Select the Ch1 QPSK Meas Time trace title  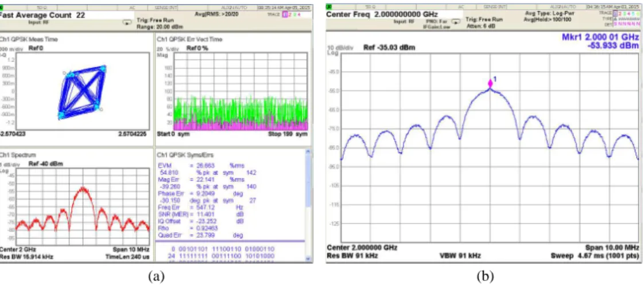pyautogui.click(x=28, y=40)
